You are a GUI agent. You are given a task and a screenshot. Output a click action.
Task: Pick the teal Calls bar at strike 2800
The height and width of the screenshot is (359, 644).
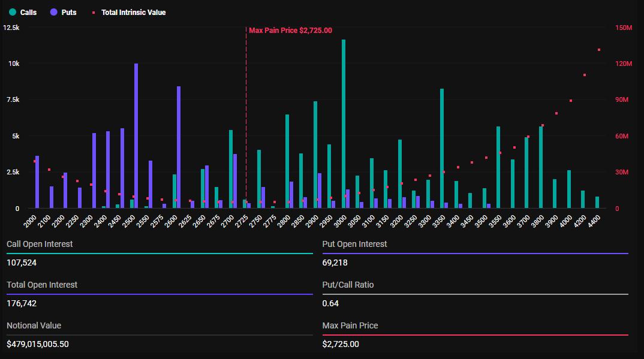(x=287, y=161)
